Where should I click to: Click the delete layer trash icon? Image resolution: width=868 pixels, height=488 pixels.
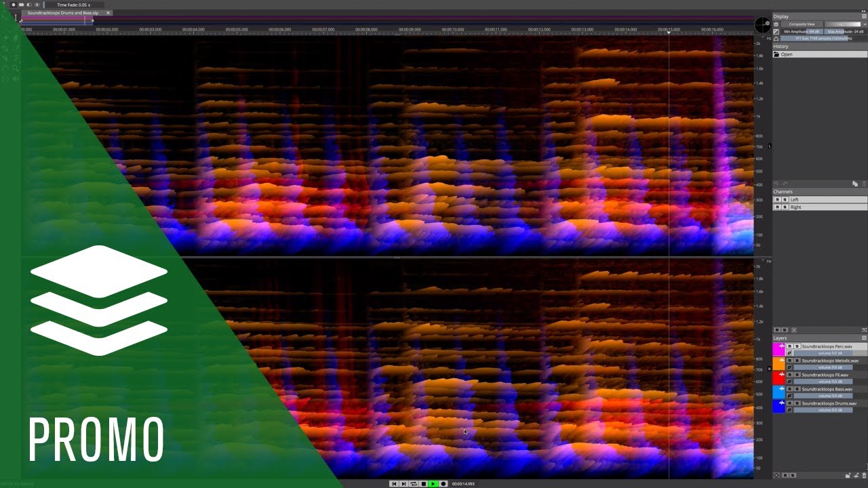tap(864, 475)
